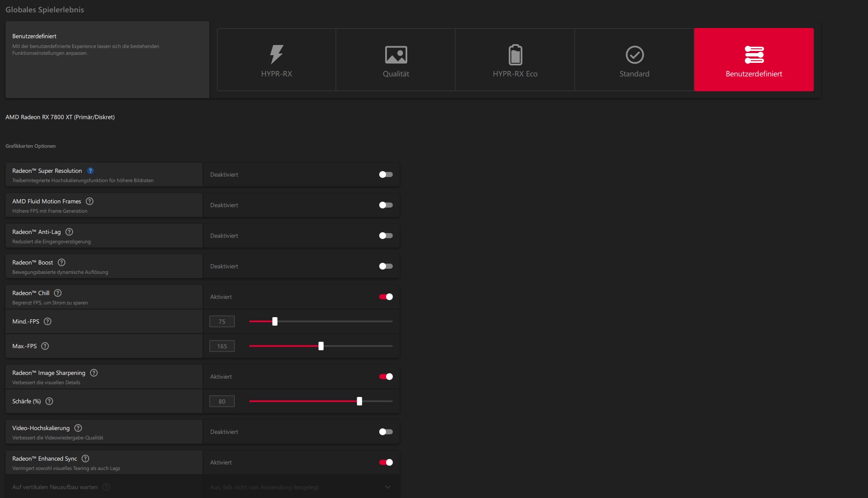The width and height of the screenshot is (868, 498).
Task: Open help icon next to AMD Fluid Motion Frames
Action: pos(90,201)
